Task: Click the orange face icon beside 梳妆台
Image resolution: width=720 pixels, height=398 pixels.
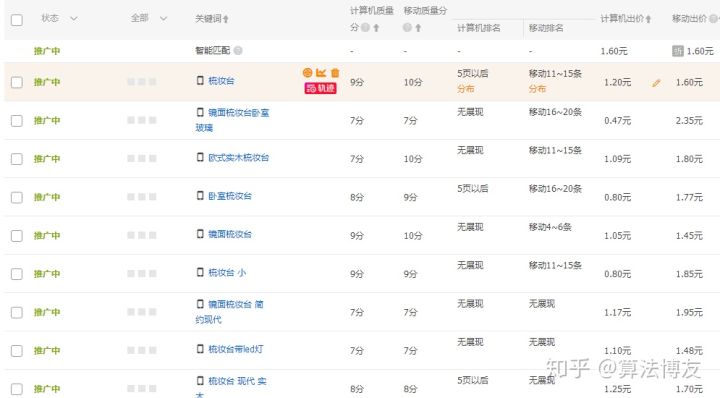Action: click(x=308, y=73)
